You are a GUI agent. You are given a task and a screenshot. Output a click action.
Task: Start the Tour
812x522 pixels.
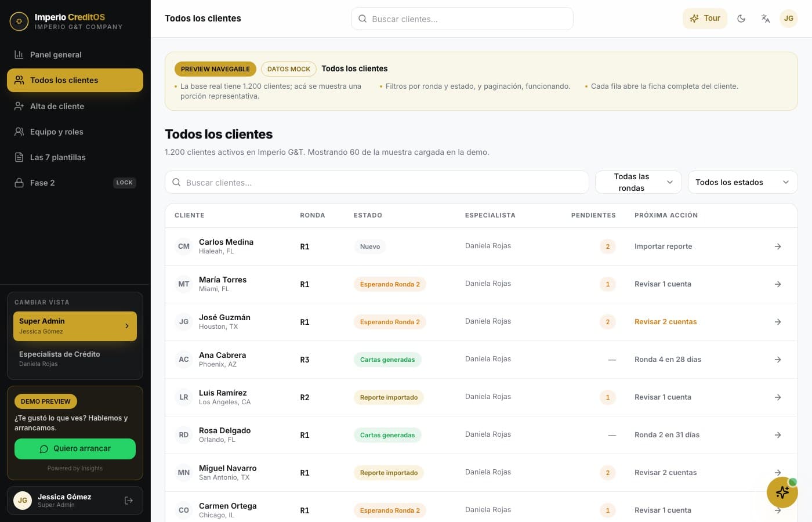705,19
